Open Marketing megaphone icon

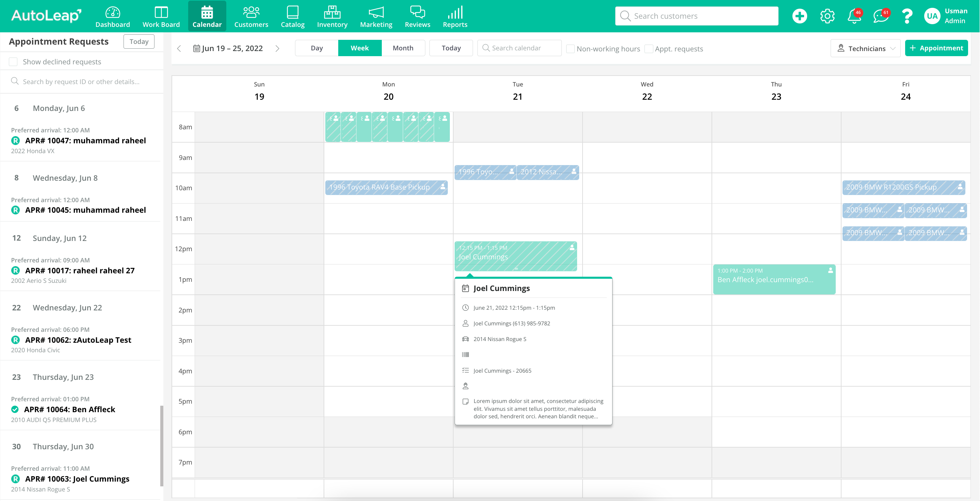[376, 13]
